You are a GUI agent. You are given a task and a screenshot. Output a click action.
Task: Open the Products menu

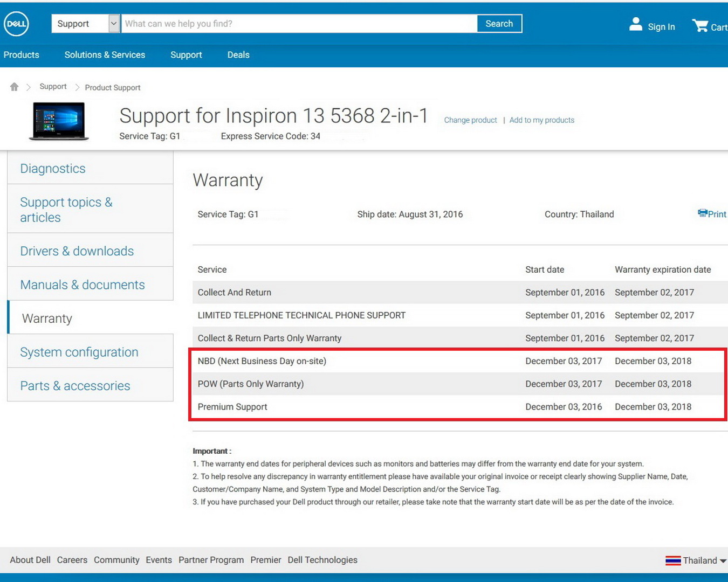[x=22, y=55]
